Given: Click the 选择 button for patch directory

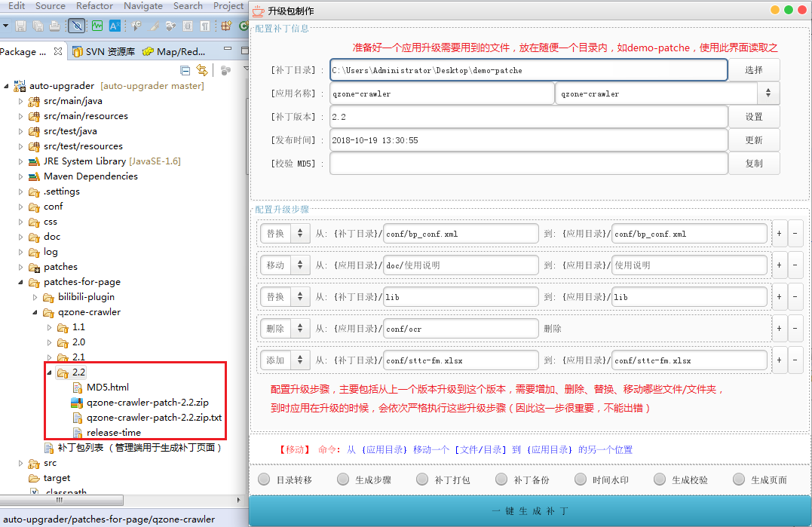Looking at the screenshot, I should tap(753, 70).
